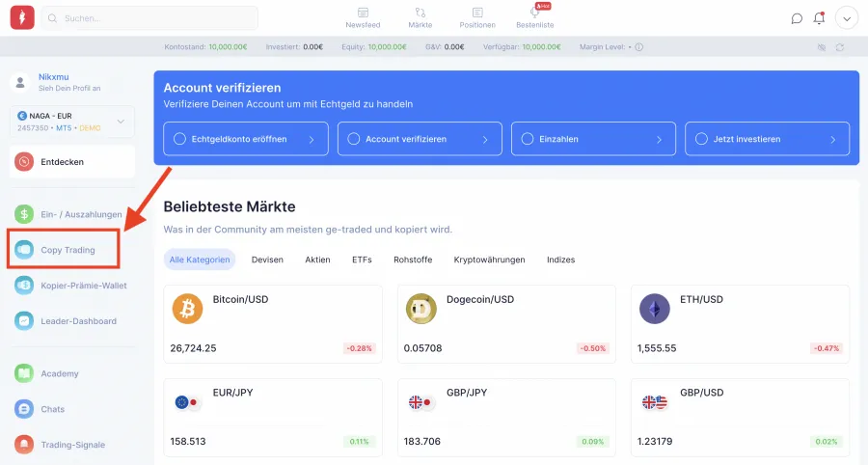This screenshot has height=465, width=868.
Task: Open the Leader-Dashboard icon
Action: pyautogui.click(x=24, y=320)
